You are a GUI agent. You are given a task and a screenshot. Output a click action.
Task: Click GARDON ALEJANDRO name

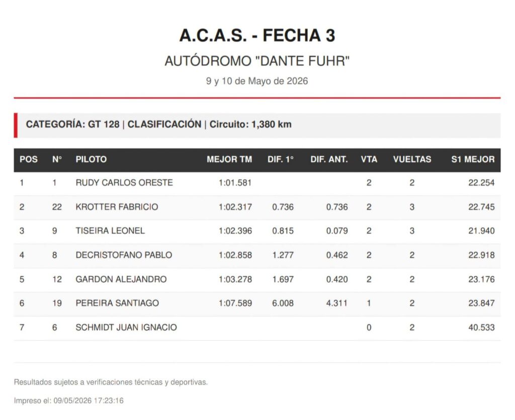(x=121, y=279)
